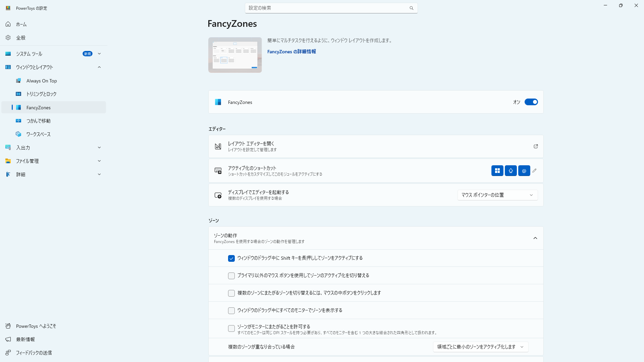
Task: Click the keyboard shortcut icon
Action: pos(218,171)
